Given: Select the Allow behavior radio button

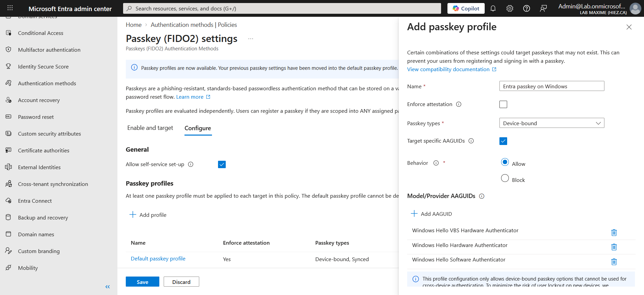Looking at the screenshot, I should (505, 162).
